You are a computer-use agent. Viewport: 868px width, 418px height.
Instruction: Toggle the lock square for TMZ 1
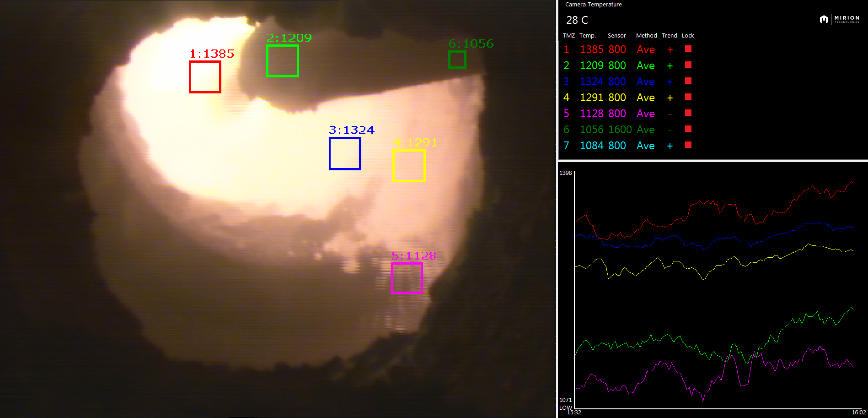click(x=688, y=49)
